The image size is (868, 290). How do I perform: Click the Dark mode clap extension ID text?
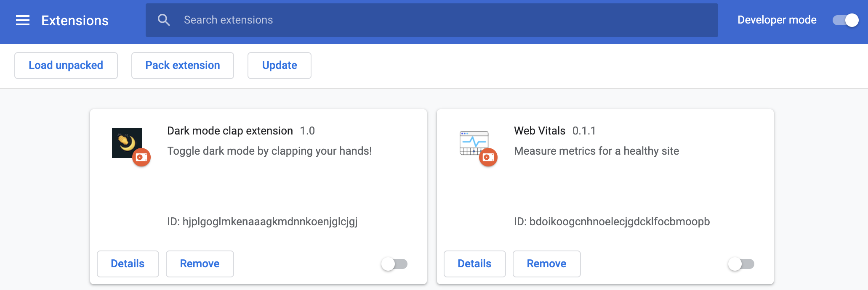pyautogui.click(x=262, y=221)
